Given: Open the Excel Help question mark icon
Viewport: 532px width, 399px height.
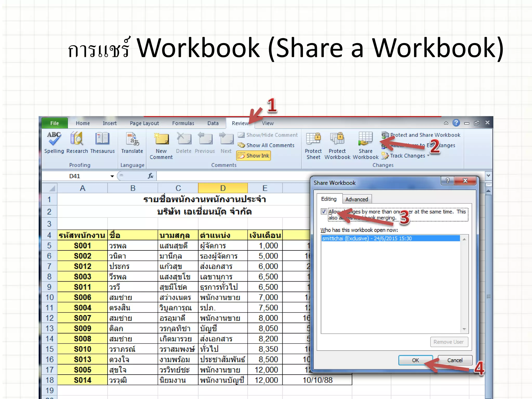Looking at the screenshot, I should click(456, 123).
